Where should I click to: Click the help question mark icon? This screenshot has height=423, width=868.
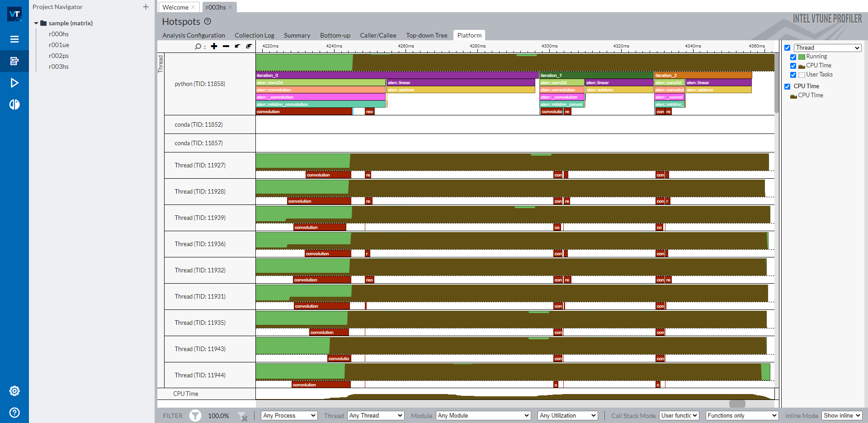coord(14,412)
